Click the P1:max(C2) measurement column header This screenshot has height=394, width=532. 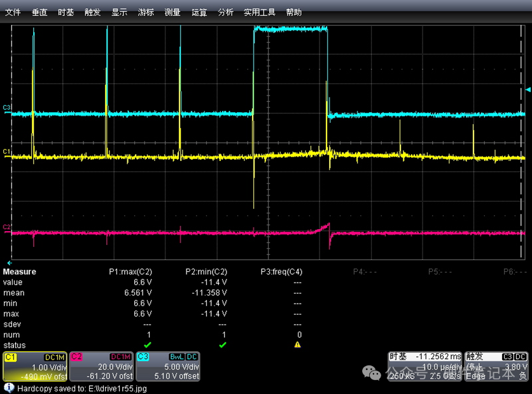pos(130,272)
